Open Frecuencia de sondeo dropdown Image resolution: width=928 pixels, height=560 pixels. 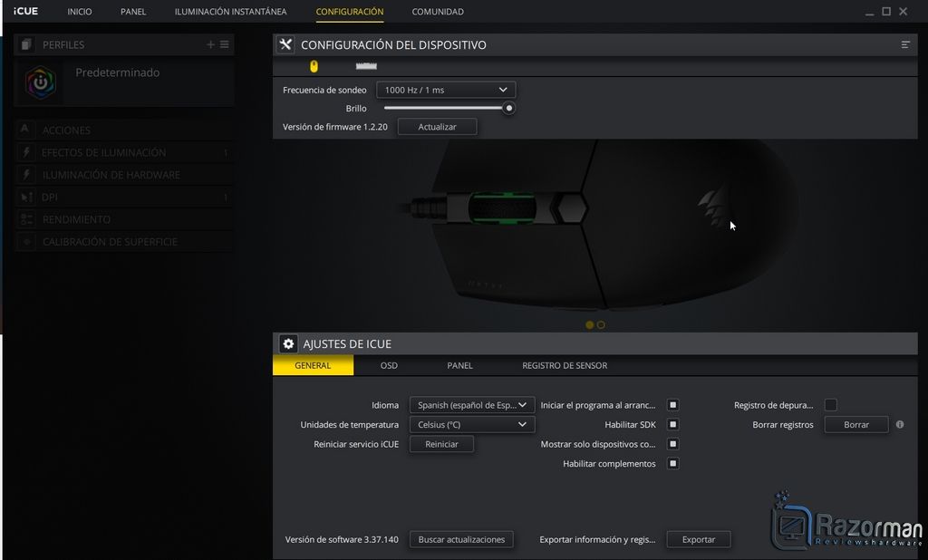[446, 90]
